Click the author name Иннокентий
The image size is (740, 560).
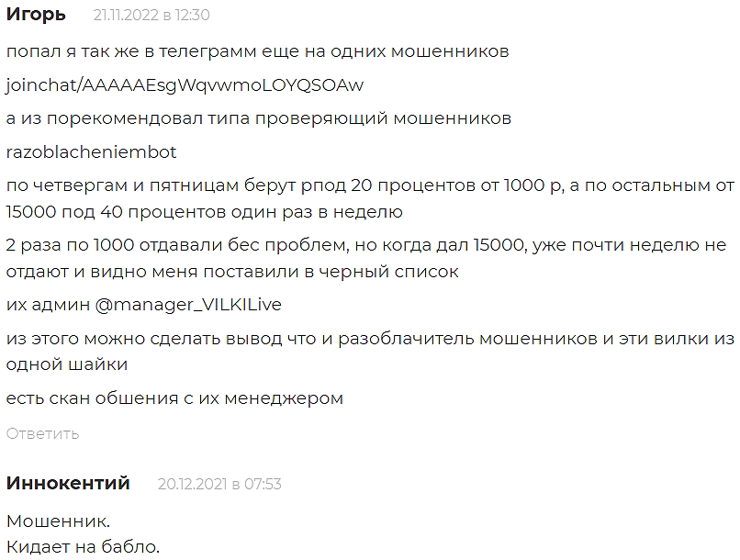68,483
